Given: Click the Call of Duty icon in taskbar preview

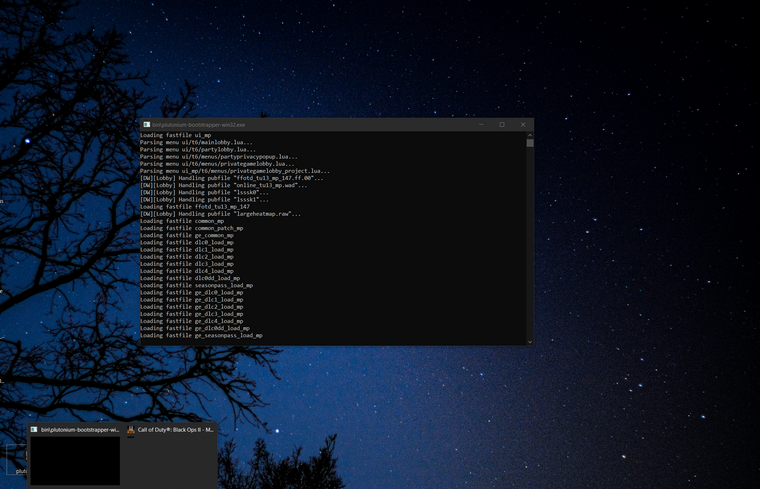Looking at the screenshot, I should [131, 429].
